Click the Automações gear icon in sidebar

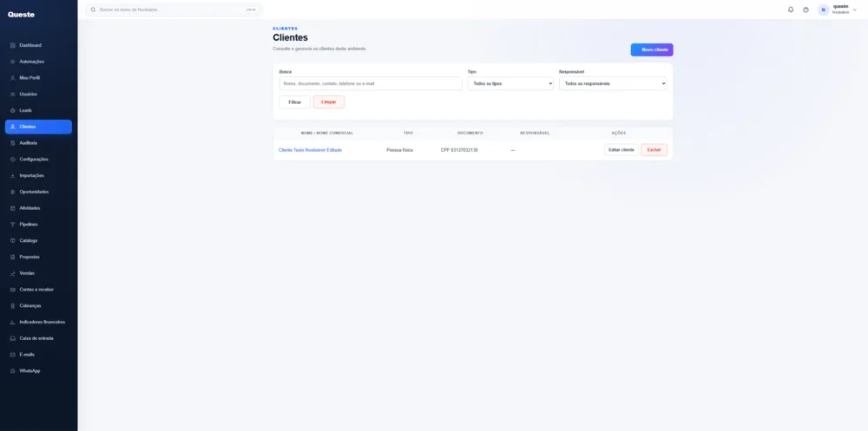point(13,62)
